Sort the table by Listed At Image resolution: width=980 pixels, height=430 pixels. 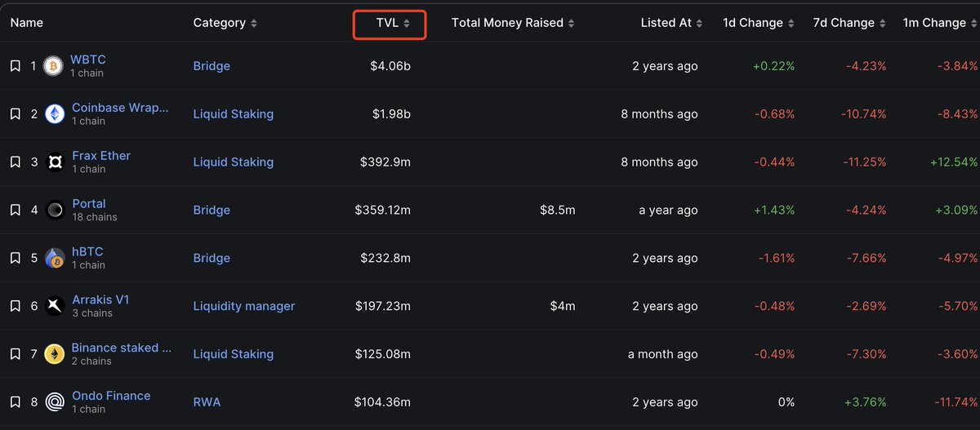[671, 23]
